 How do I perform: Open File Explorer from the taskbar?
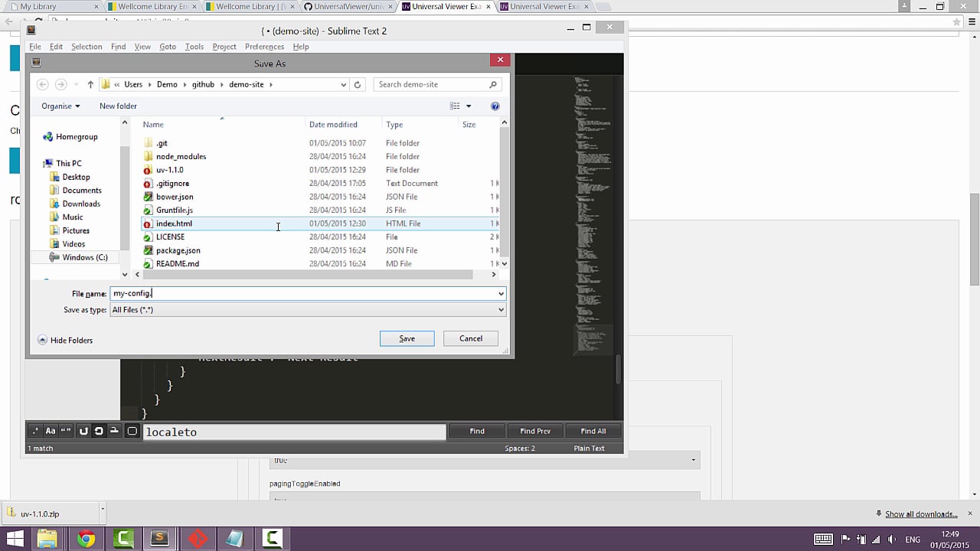click(x=47, y=539)
